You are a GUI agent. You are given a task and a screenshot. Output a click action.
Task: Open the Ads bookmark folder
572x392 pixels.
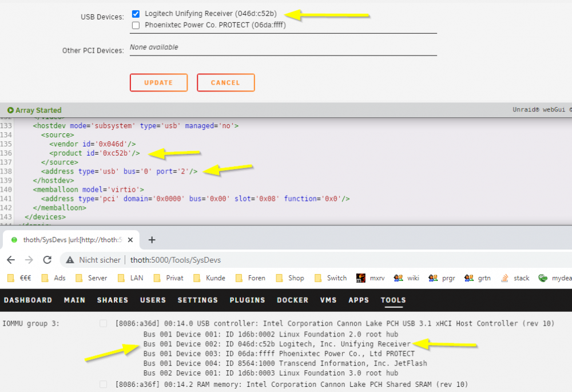point(53,278)
